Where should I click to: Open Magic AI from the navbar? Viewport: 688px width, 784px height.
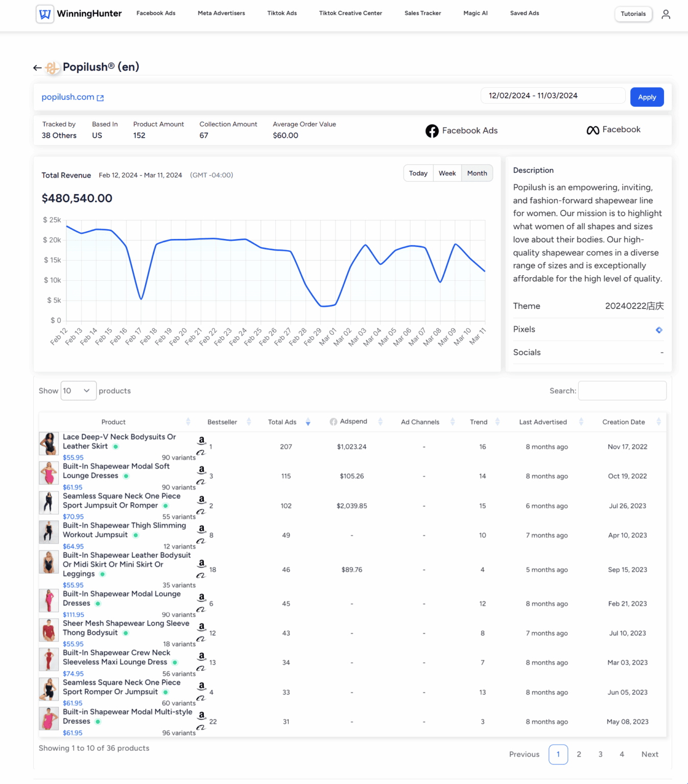[x=476, y=13]
